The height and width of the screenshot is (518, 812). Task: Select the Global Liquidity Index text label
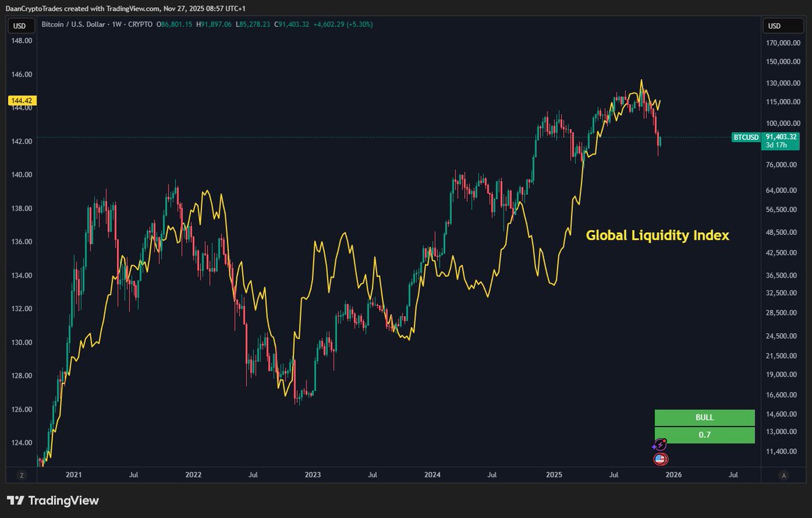tap(657, 236)
